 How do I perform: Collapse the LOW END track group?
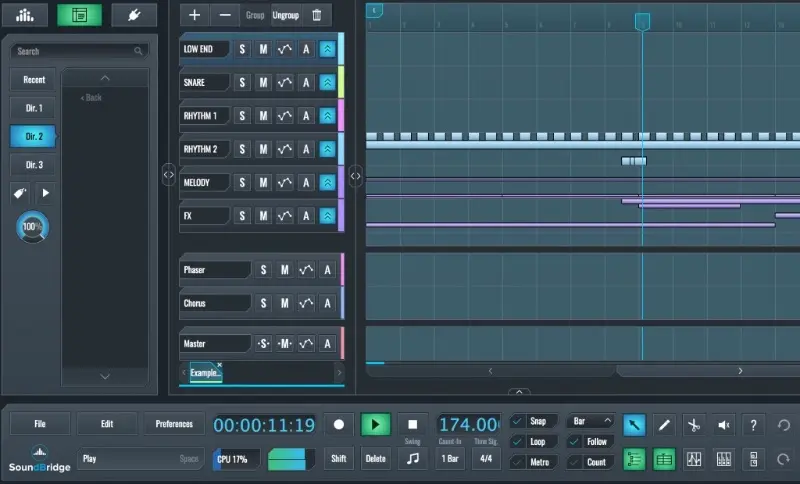327,50
